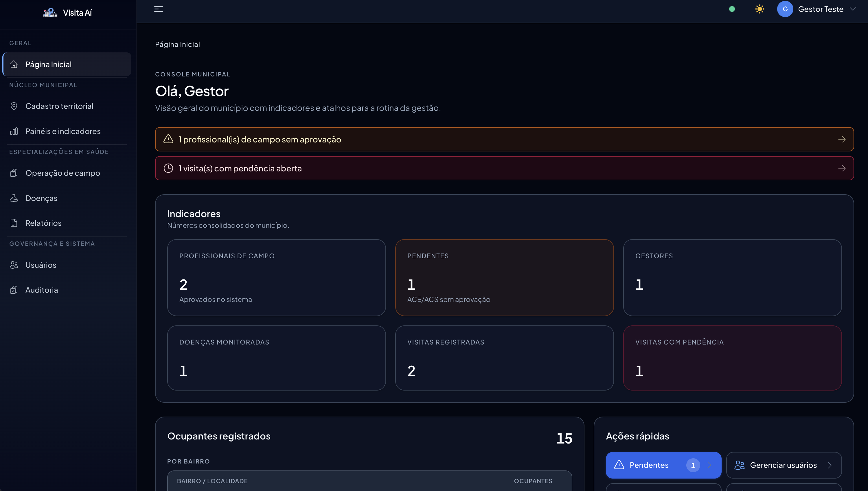The height and width of the screenshot is (491, 868).
Task: Click the green online status indicator dot
Action: tap(732, 9)
